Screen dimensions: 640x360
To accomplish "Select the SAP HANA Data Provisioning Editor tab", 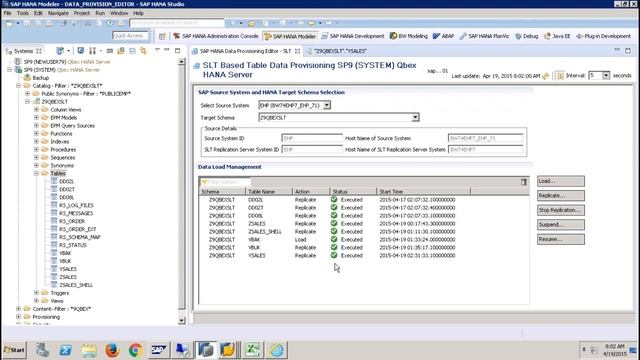I will pyautogui.click(x=245, y=51).
